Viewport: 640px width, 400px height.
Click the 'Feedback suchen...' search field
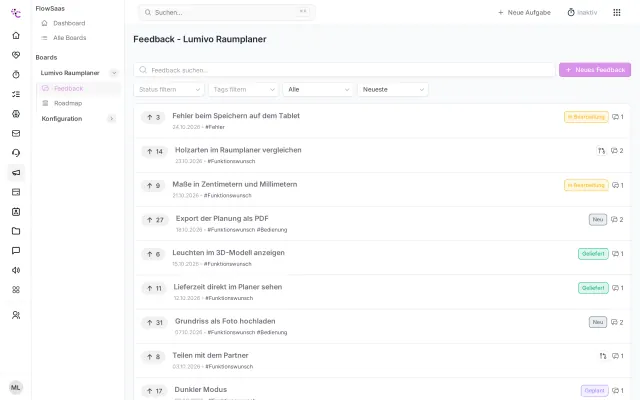point(344,70)
